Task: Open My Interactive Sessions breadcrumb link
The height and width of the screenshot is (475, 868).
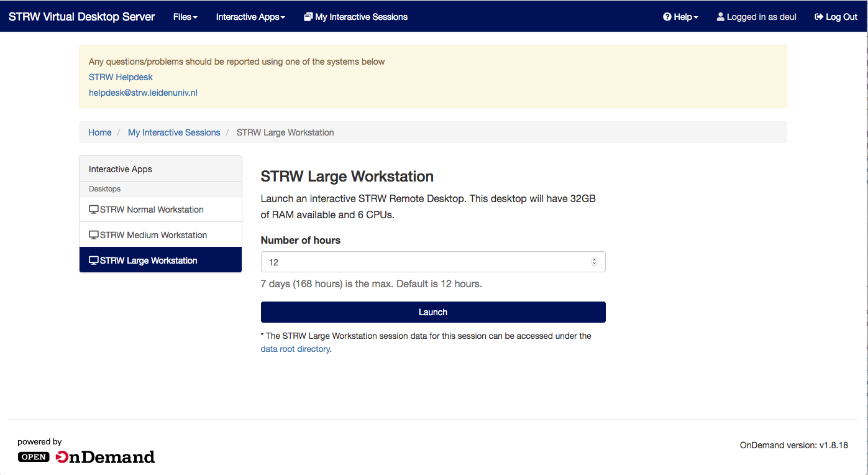Action: coord(174,132)
